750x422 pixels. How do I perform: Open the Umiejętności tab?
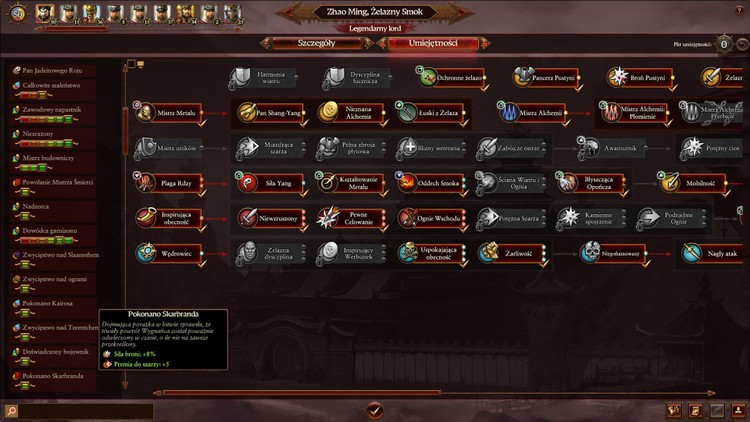tap(433, 43)
